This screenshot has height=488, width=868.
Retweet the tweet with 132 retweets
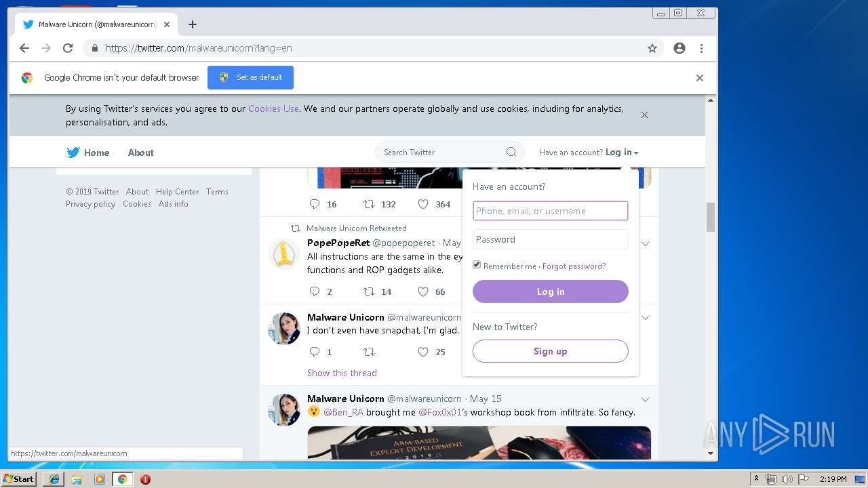[x=368, y=204]
